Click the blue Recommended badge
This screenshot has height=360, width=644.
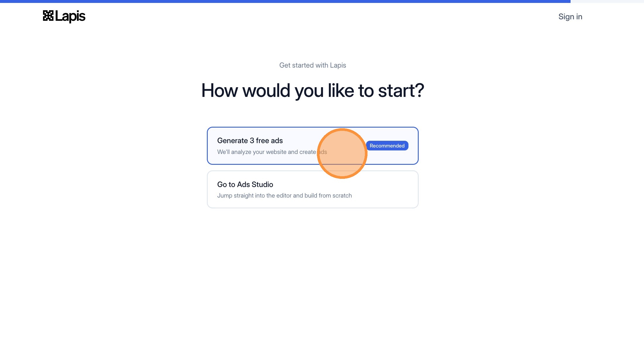tap(387, 146)
